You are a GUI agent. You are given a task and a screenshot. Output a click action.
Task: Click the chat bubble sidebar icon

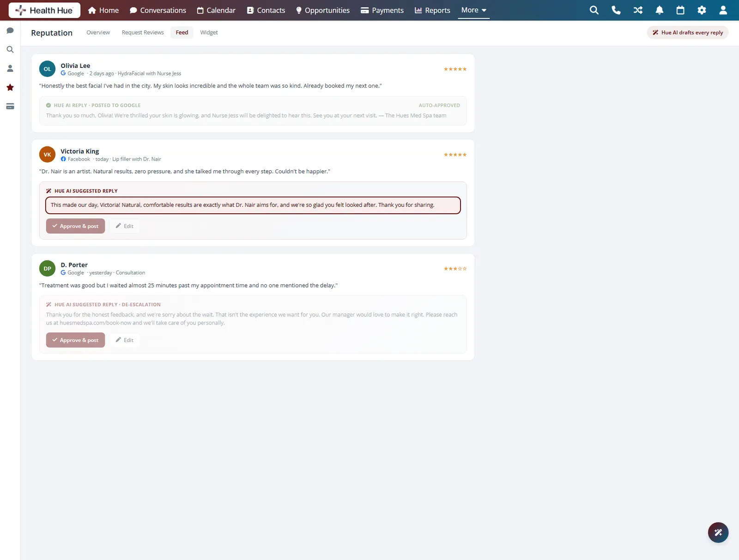coord(10,30)
